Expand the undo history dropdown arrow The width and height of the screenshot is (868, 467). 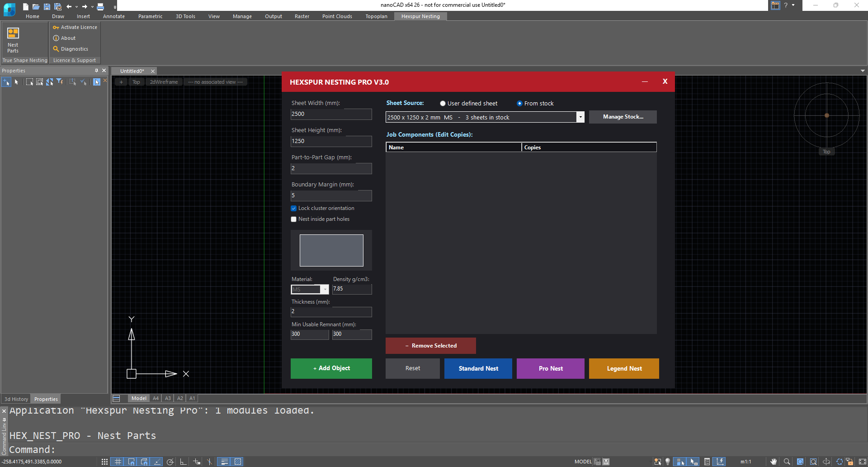76,7
